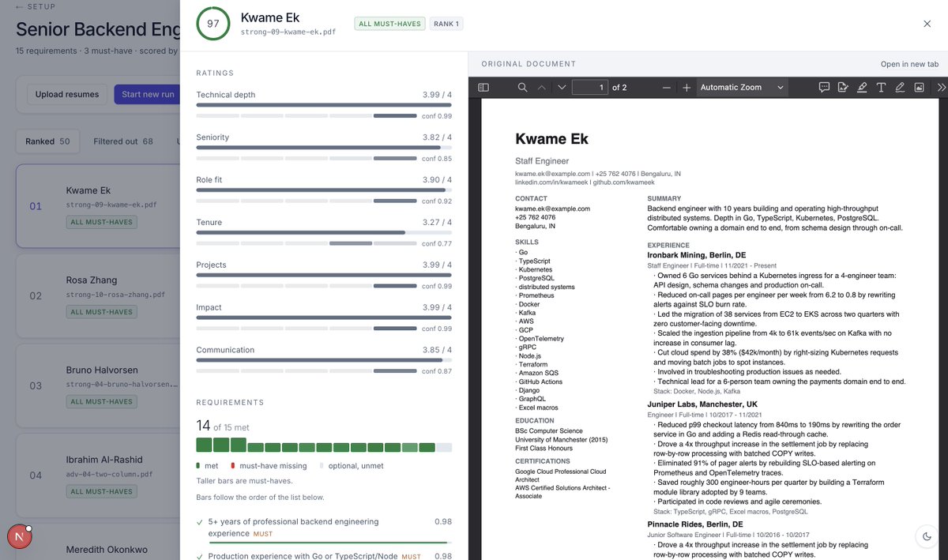Go to previous PDF page
The image size is (948, 560).
point(541,88)
